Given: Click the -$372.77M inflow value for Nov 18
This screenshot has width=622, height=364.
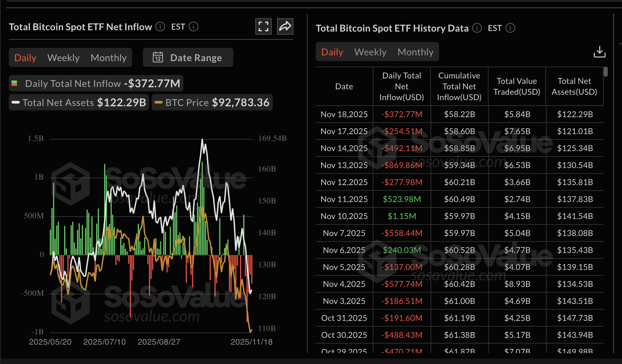Looking at the screenshot, I should coord(402,114).
